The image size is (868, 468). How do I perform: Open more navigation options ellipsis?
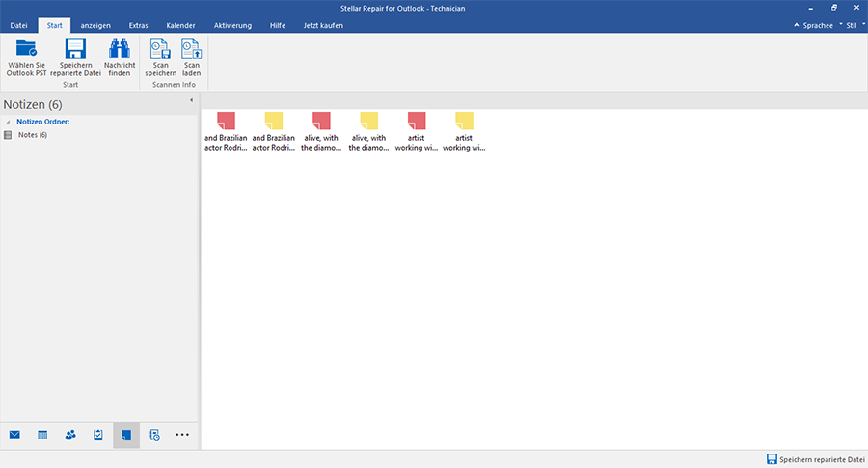182,435
